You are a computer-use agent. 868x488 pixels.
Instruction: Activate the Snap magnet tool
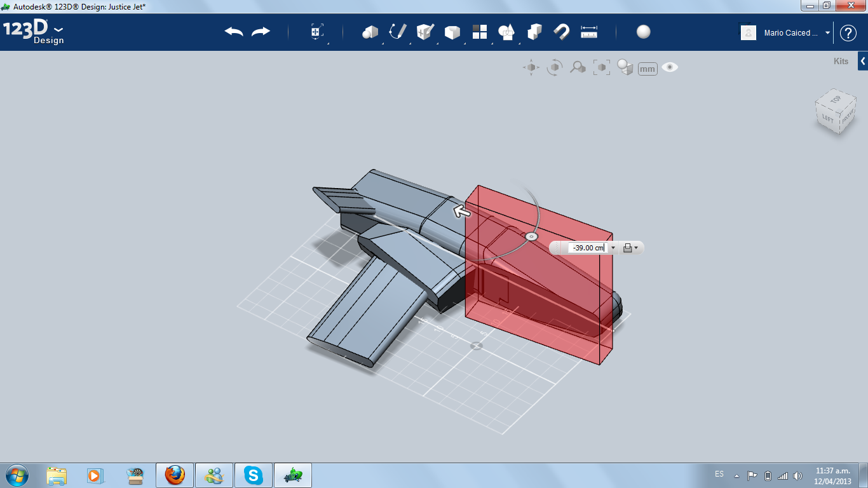(562, 32)
